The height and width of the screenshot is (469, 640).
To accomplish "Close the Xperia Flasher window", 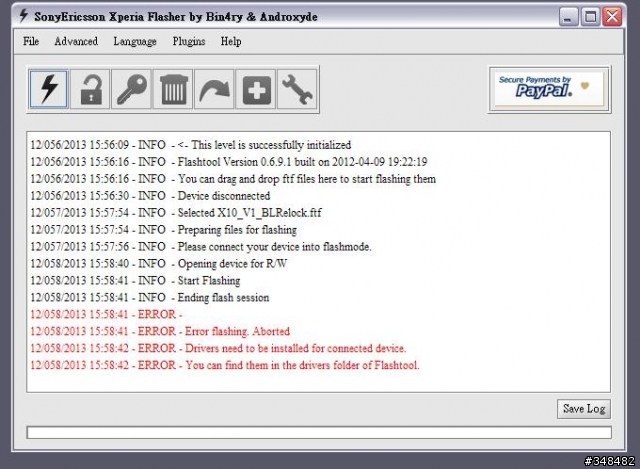I will pyautogui.click(x=612, y=17).
